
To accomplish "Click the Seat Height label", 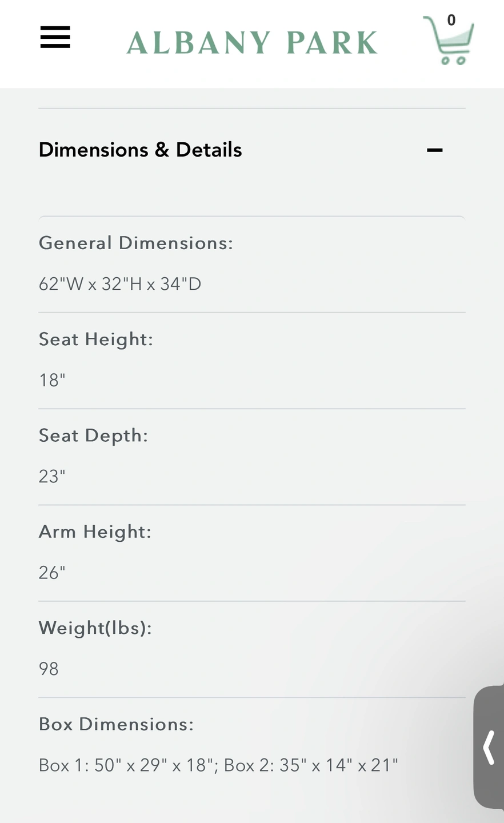I will (96, 339).
